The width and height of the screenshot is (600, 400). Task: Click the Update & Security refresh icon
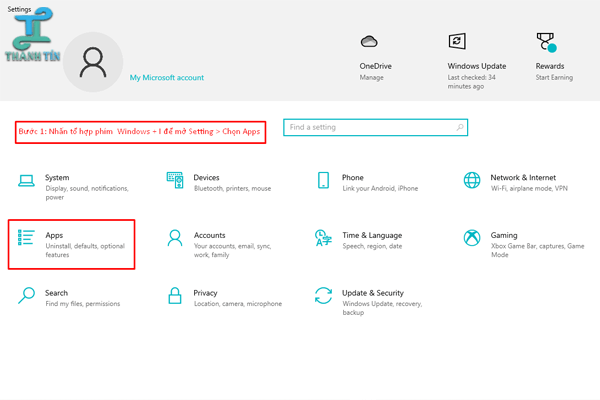click(323, 295)
